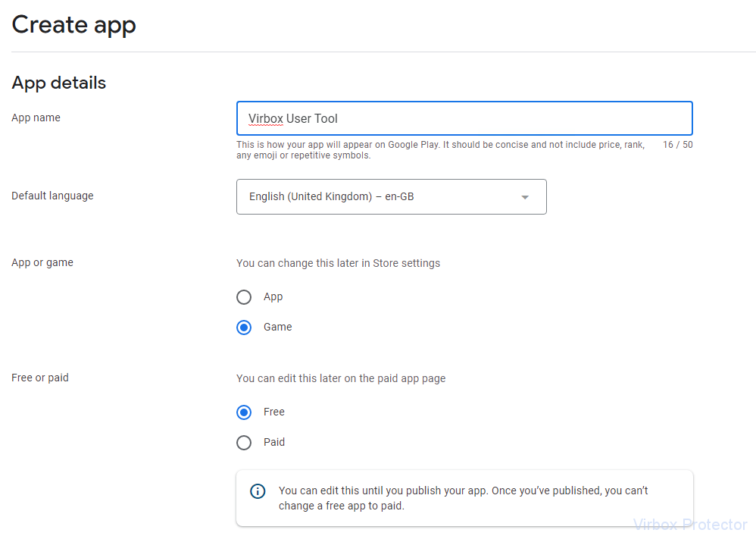Image resolution: width=756 pixels, height=536 pixels.
Task: Click the Create app page heading
Action: click(x=73, y=25)
